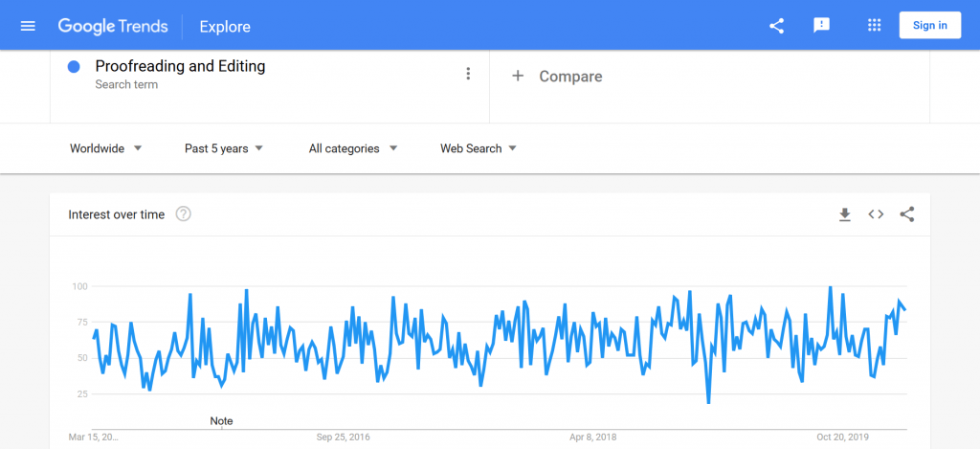Open Interest over time help icon
The height and width of the screenshot is (449, 980).
pos(183,214)
